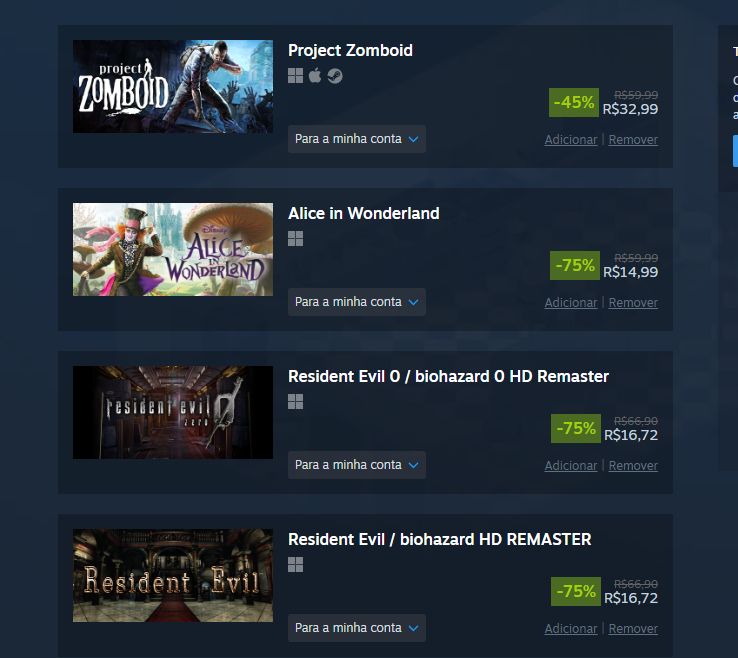Expand account dropdown for Resident Evil HD REMASTER
The height and width of the screenshot is (658, 738).
357,627
